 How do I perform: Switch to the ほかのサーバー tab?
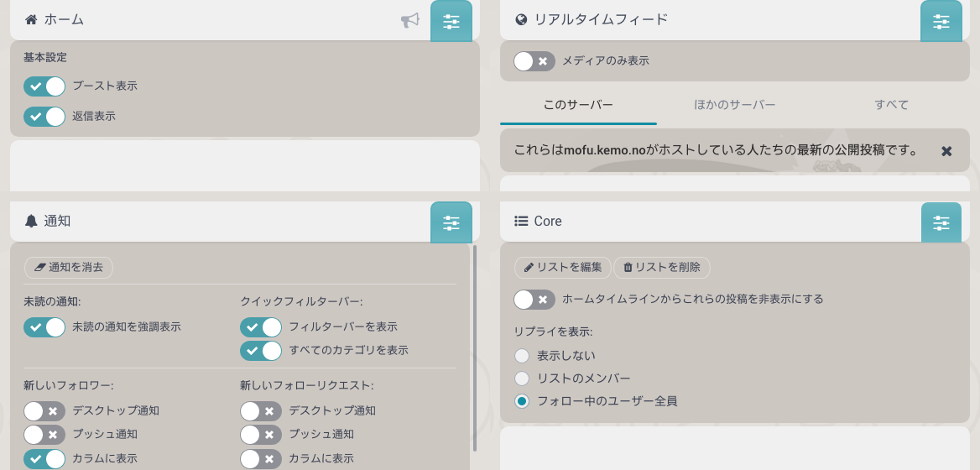pos(735,105)
